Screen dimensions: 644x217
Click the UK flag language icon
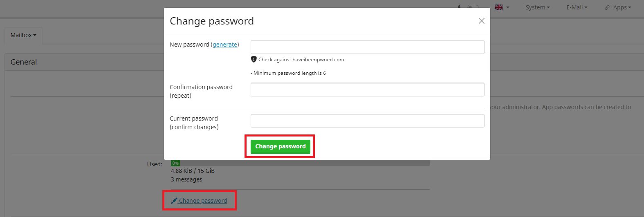click(499, 7)
